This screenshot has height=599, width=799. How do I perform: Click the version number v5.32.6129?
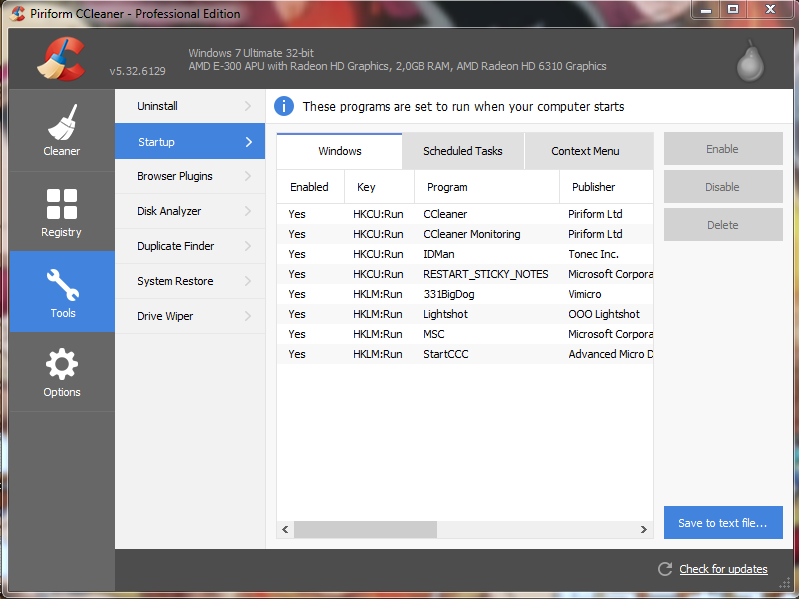(138, 71)
